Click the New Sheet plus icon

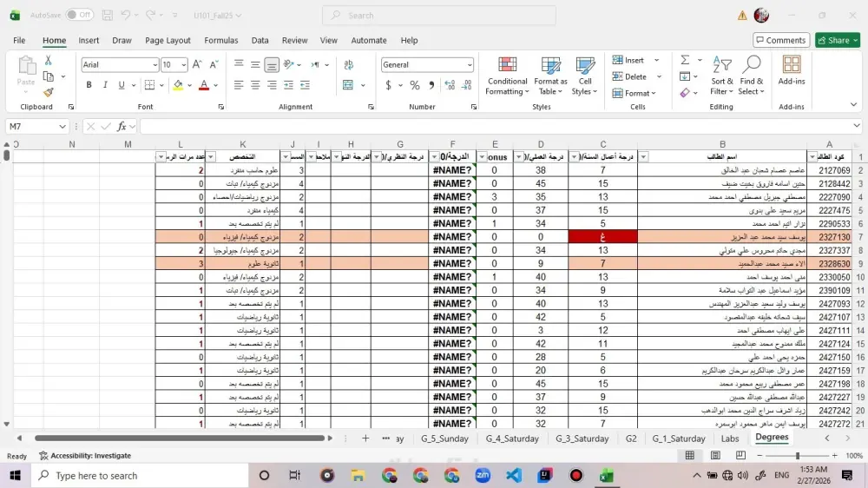pos(365,439)
